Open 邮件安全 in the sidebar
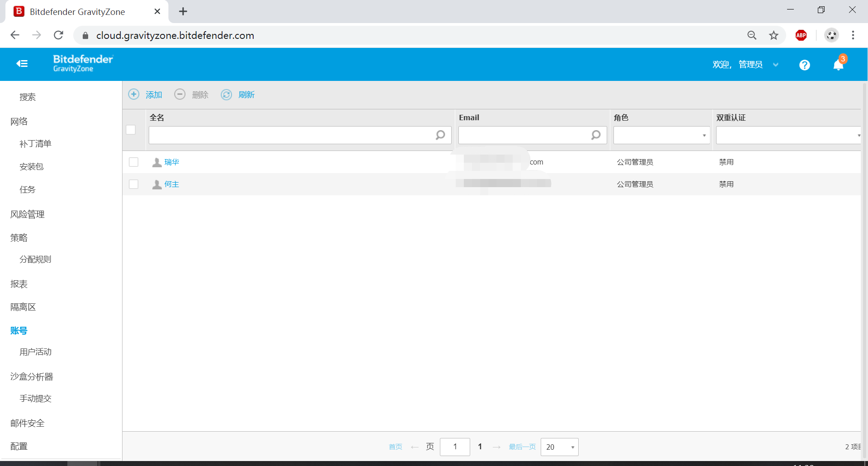 tap(28, 424)
